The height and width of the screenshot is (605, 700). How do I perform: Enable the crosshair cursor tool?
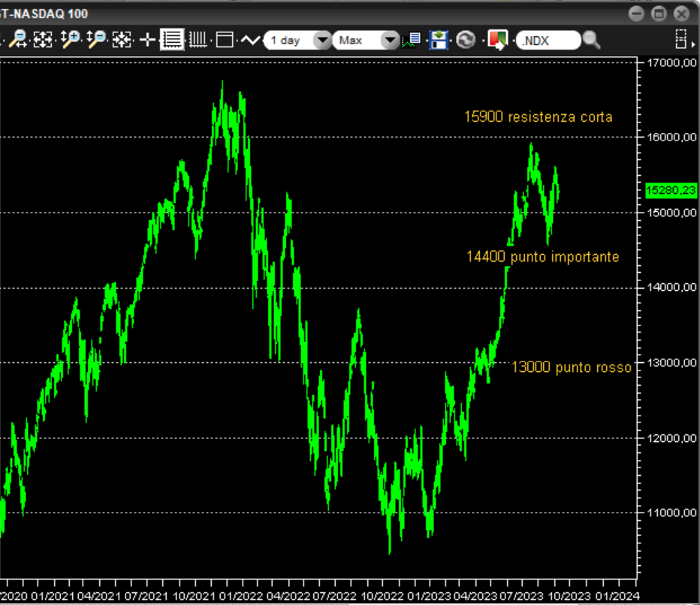point(147,40)
